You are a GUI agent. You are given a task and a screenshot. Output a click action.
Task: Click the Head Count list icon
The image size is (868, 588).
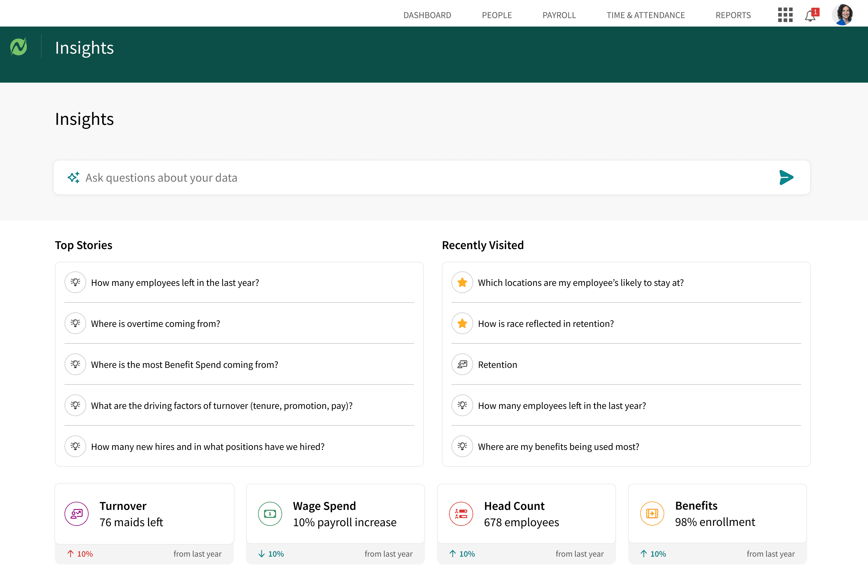point(461,514)
